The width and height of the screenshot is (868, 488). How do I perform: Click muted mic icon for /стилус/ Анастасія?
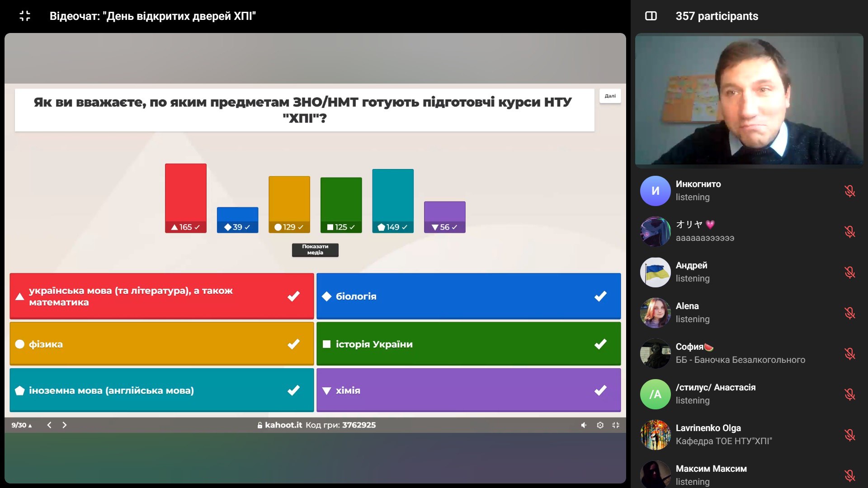[850, 394]
